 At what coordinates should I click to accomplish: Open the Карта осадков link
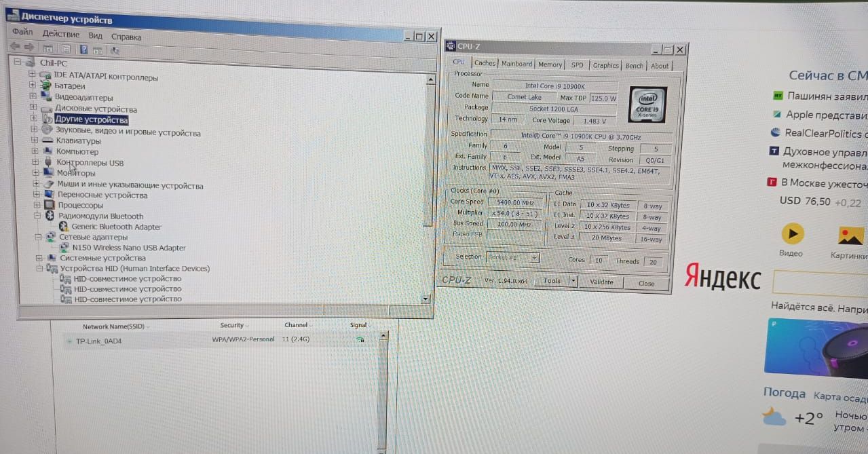pos(840,397)
